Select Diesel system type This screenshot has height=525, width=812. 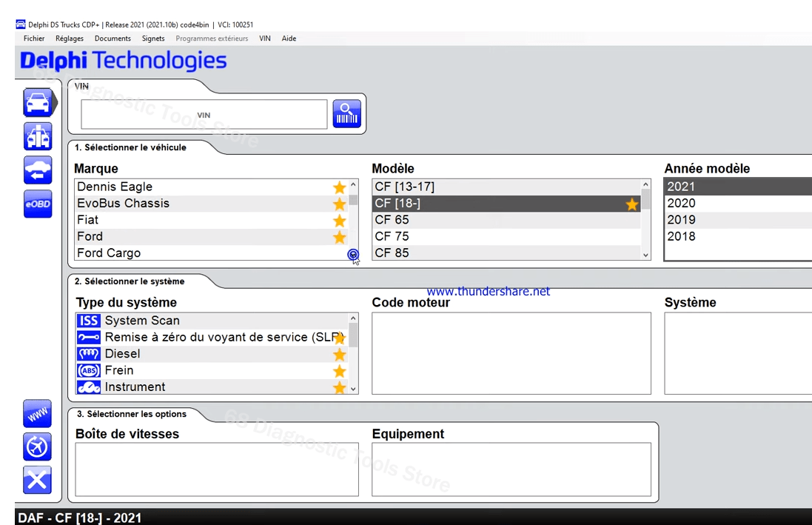212,354
